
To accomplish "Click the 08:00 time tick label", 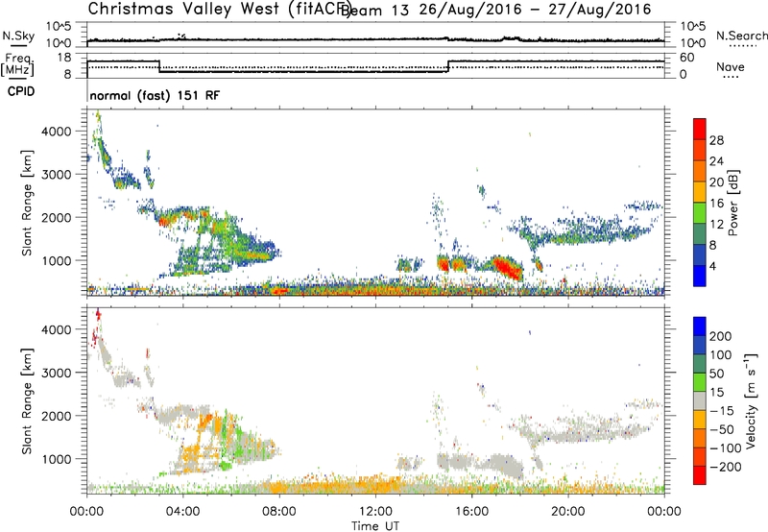I will [278, 512].
